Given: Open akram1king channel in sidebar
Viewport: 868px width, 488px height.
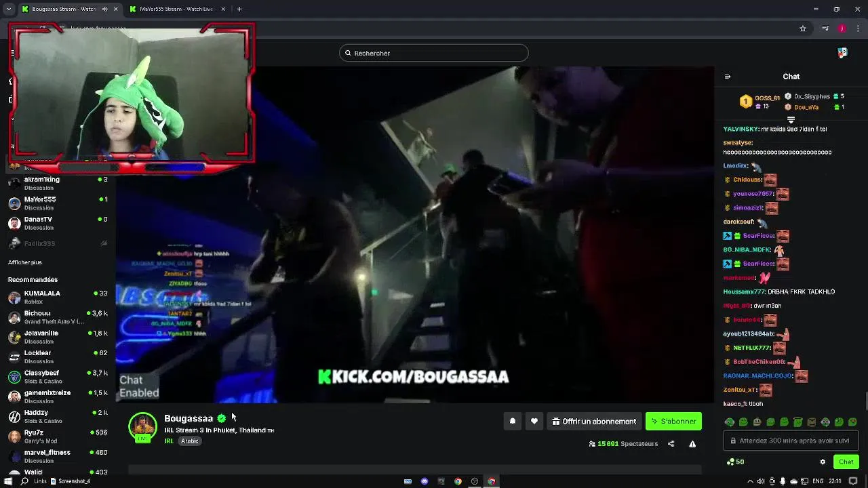Looking at the screenshot, I should click(x=58, y=183).
